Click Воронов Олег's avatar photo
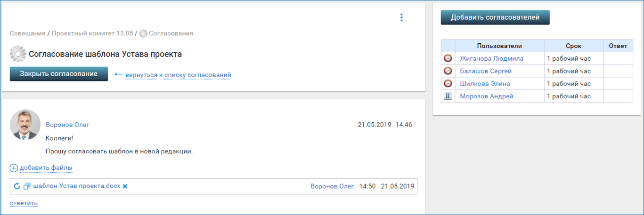Image resolution: width=644 pixels, height=215 pixels. click(x=24, y=125)
